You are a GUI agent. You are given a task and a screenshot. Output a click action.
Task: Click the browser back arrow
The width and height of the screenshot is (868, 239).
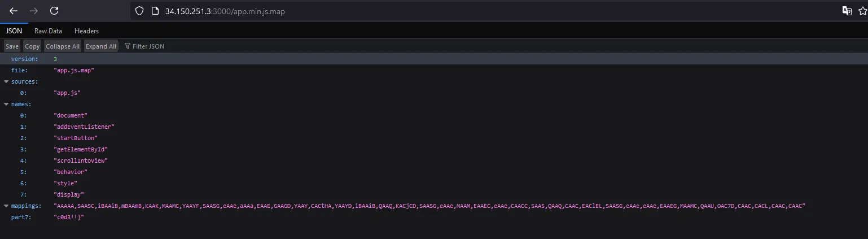(x=14, y=11)
